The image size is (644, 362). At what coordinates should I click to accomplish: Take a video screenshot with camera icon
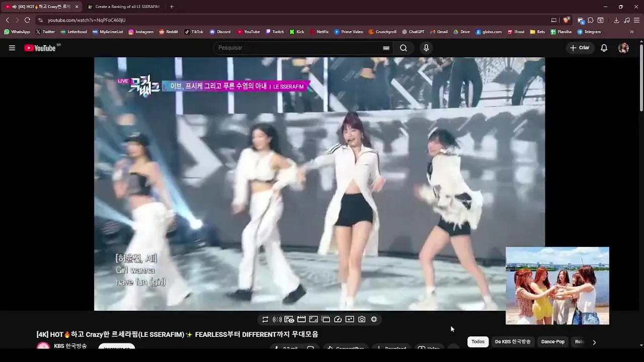tap(362, 319)
